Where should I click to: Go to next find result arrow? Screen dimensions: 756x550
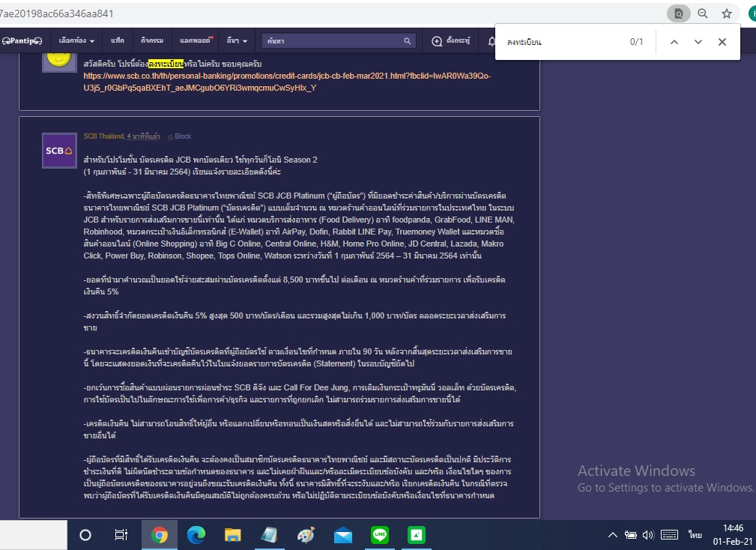coord(698,42)
